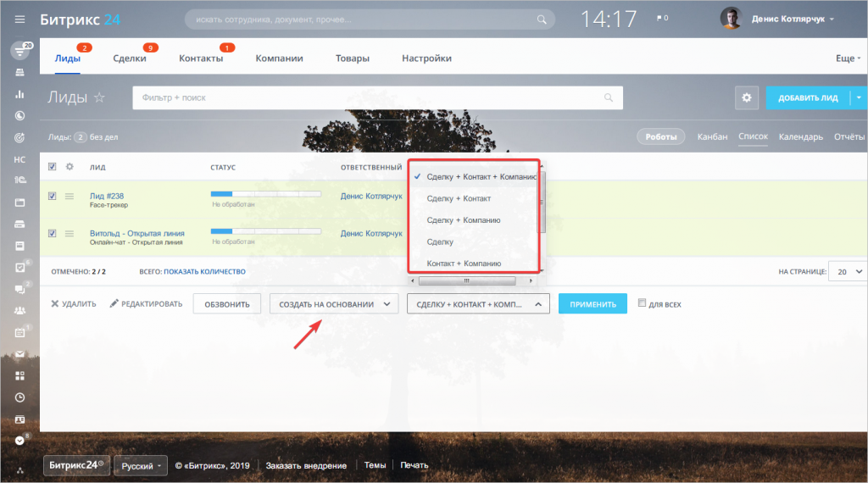Open the applications grid sidebar icon
The height and width of the screenshot is (483, 868).
[20, 375]
